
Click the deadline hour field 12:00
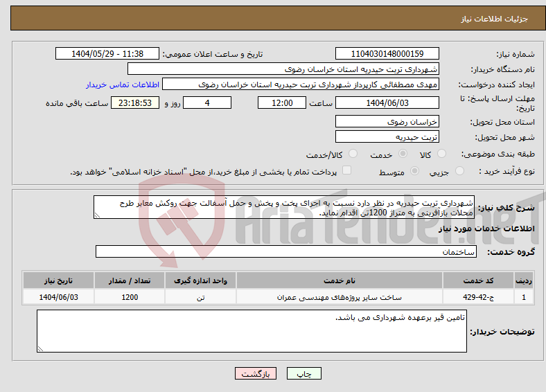point(282,103)
